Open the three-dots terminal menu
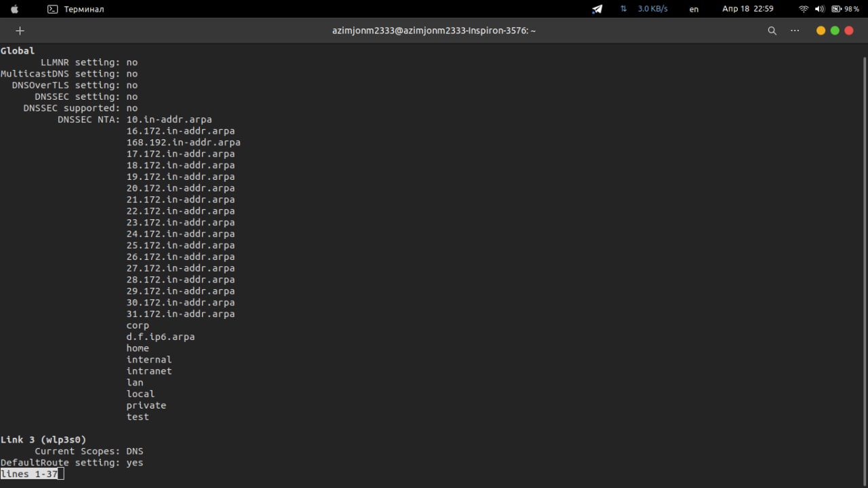This screenshot has width=868, height=488. tap(795, 31)
